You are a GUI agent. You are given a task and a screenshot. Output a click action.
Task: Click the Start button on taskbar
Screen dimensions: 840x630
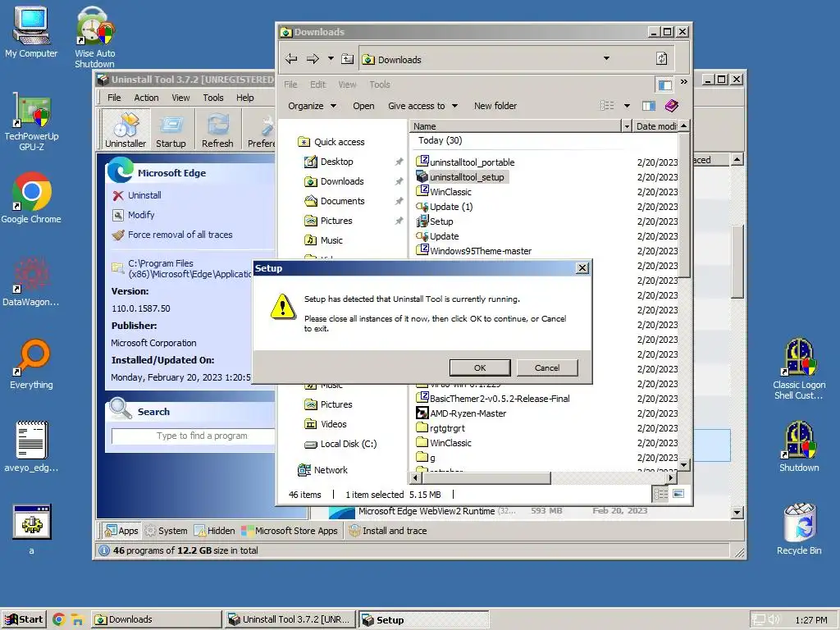pyautogui.click(x=24, y=619)
